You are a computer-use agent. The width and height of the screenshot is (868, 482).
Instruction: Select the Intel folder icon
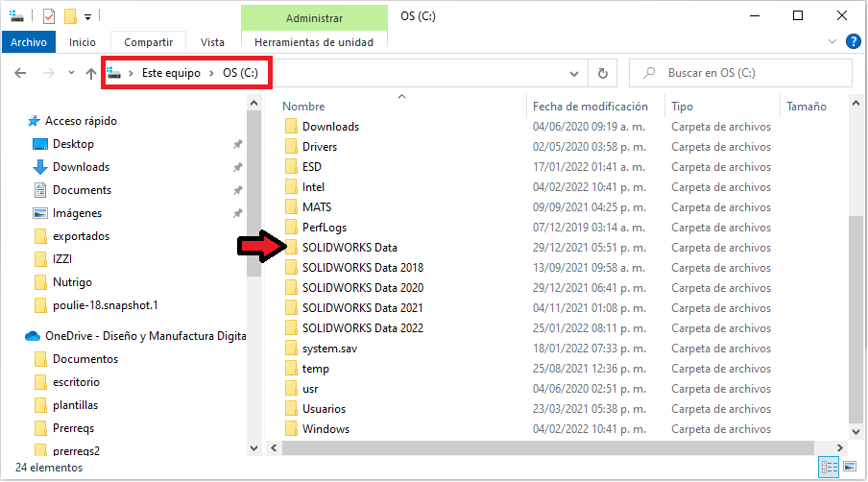pyautogui.click(x=291, y=187)
